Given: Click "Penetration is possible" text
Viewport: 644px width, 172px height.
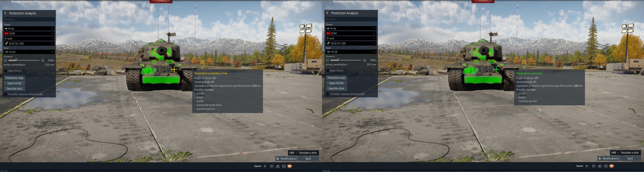Looking at the screenshot, I should pos(529,73).
